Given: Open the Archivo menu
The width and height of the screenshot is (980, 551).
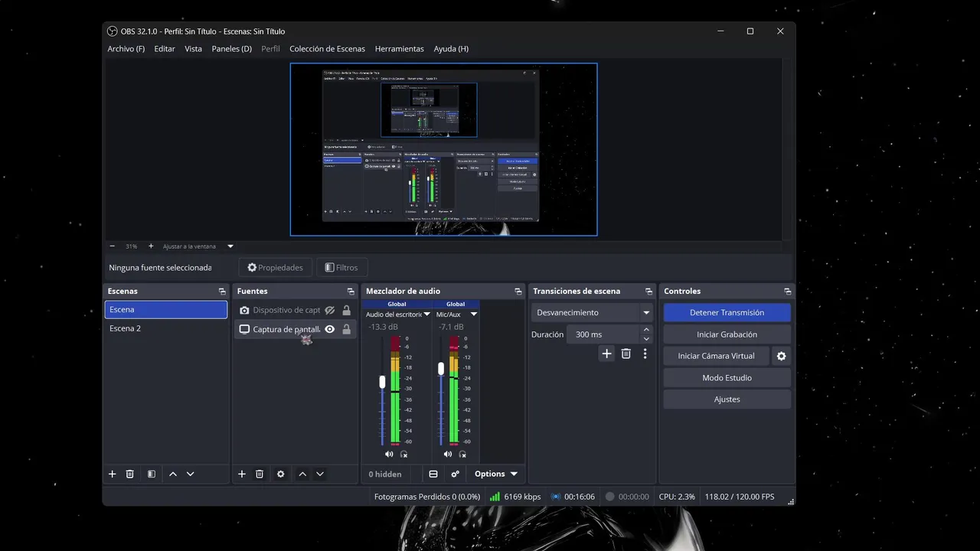Looking at the screenshot, I should point(126,49).
